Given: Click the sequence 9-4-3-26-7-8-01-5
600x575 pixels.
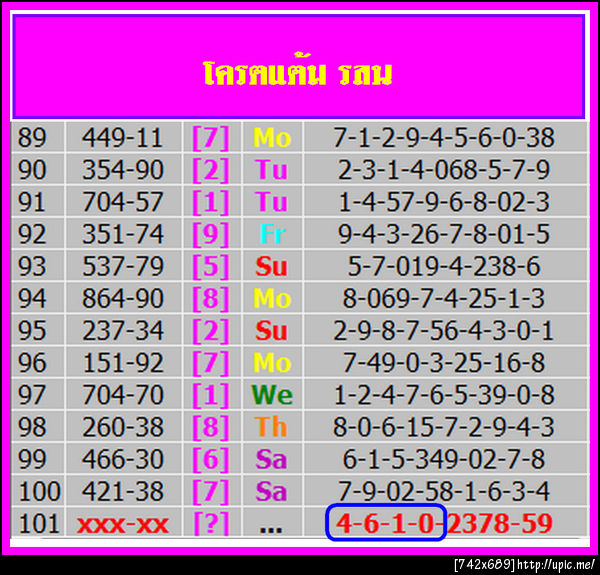Looking at the screenshot, I should (444, 234).
